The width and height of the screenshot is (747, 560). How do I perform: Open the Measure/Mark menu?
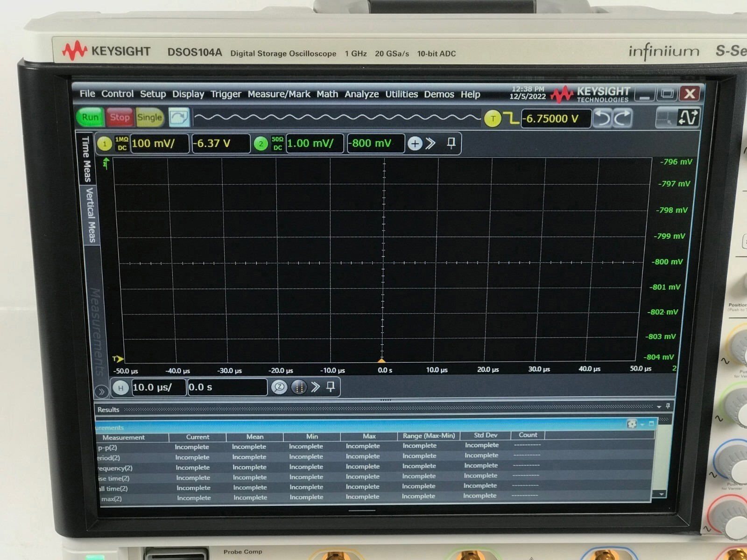[x=279, y=94]
